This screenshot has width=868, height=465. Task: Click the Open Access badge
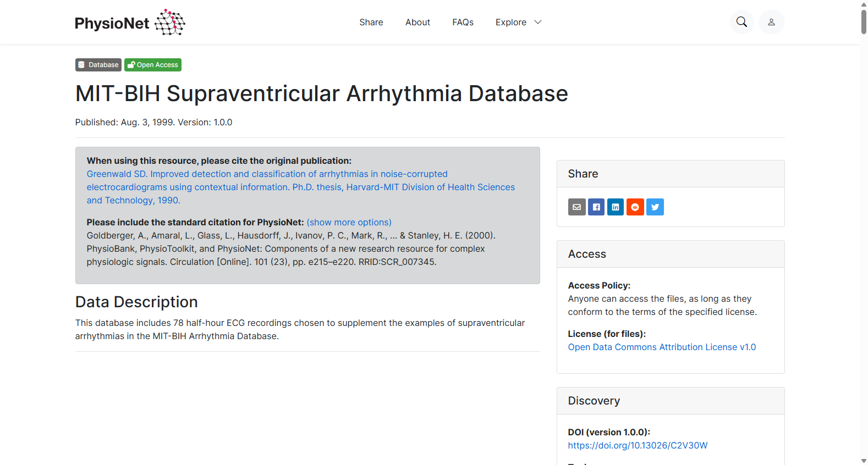pos(153,65)
